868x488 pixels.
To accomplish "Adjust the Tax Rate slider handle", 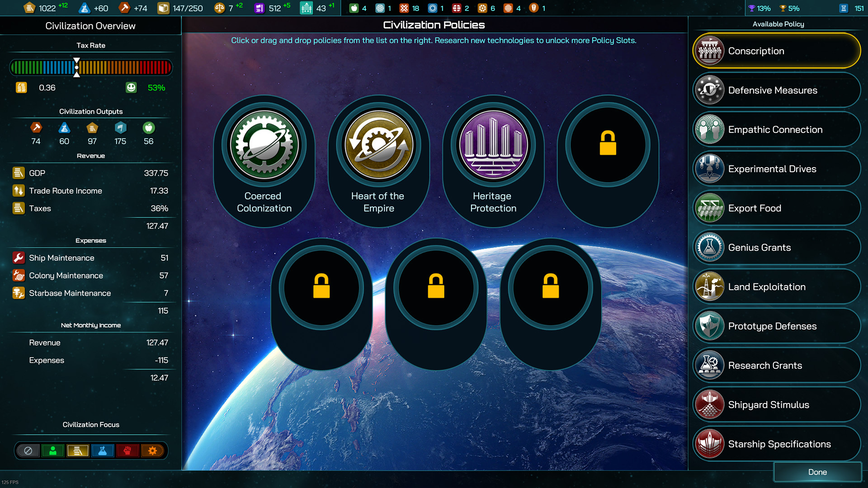I will 77,67.
